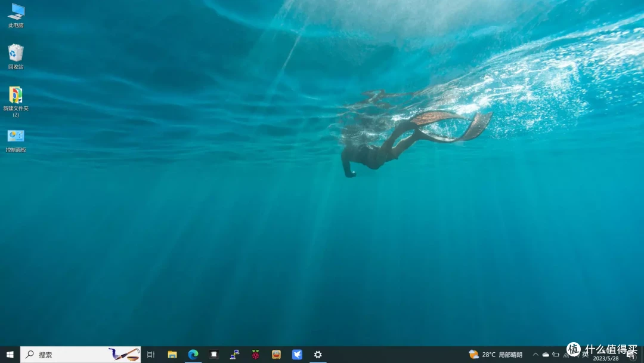Select the 新建文件夹 (2) folder icon

point(16,101)
